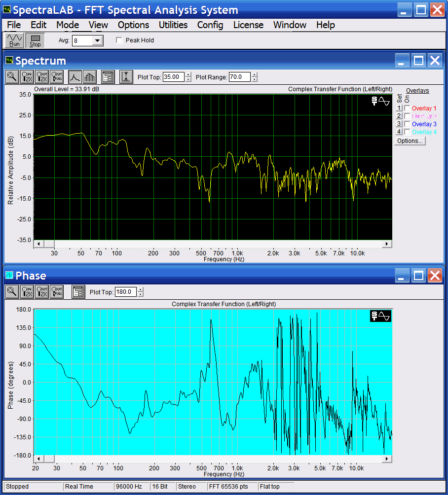Viewport: 448px width, 495px height.
Task: Zoom in 2X on the Spectrum plot
Action: click(x=27, y=77)
